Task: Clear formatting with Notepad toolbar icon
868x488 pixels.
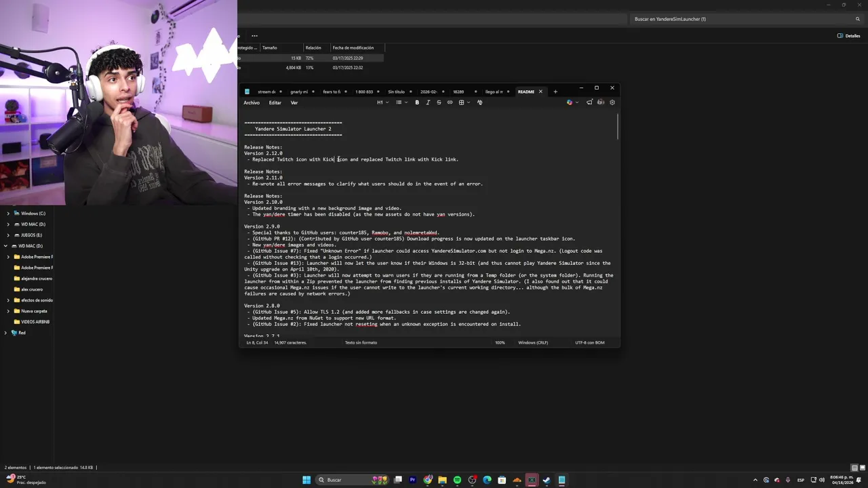Action: [479, 102]
